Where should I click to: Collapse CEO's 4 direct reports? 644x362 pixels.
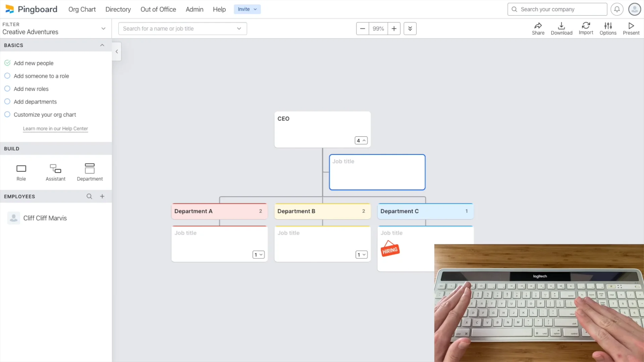click(361, 140)
